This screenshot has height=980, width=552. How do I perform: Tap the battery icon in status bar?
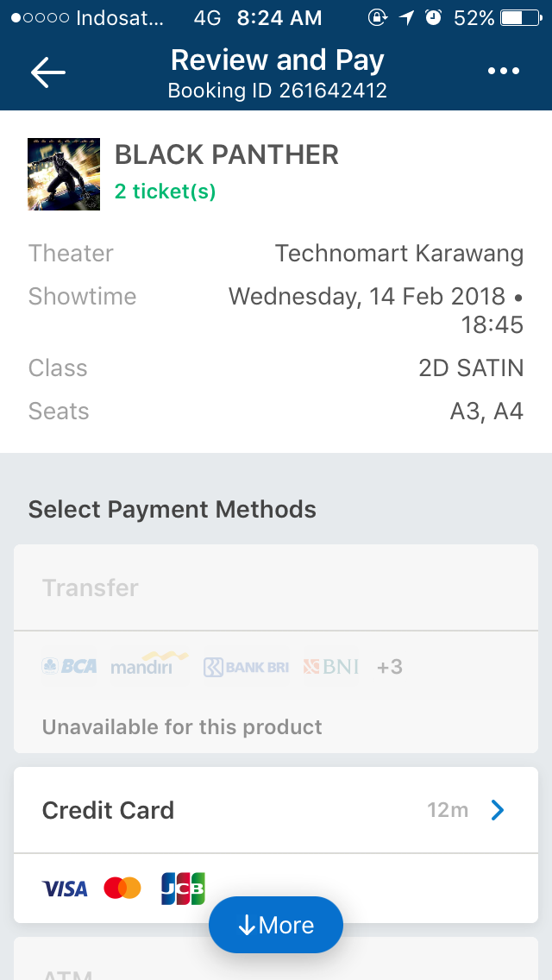520,17
